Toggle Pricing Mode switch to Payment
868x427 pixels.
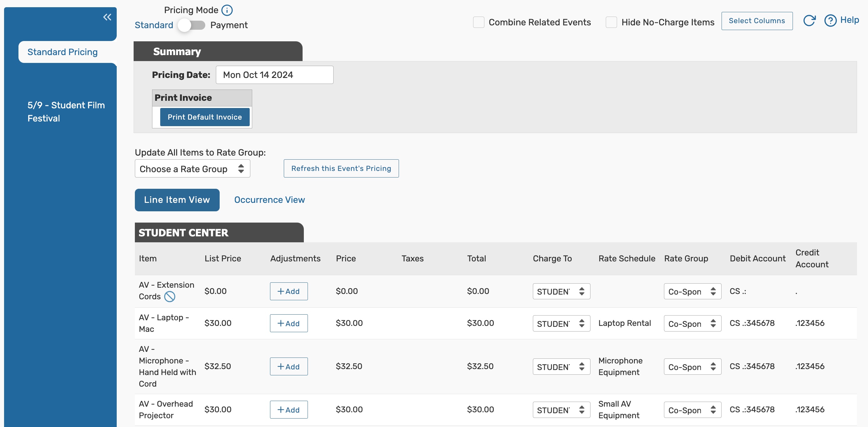[191, 25]
